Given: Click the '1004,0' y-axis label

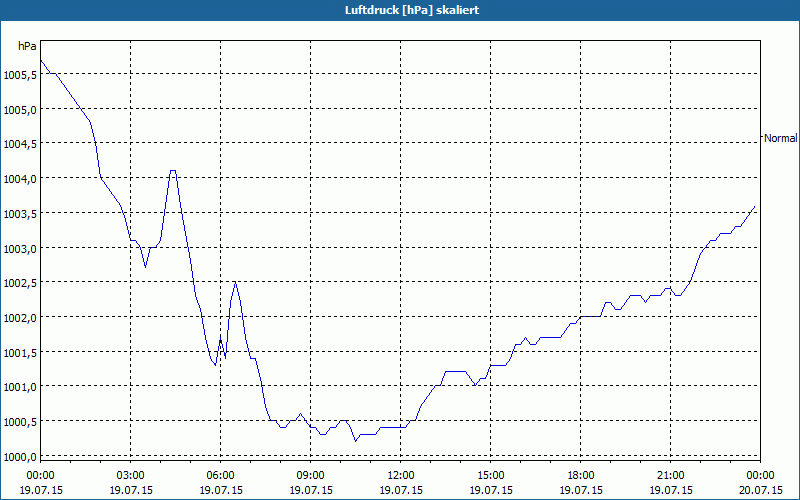Looking at the screenshot, I should tap(20, 179).
